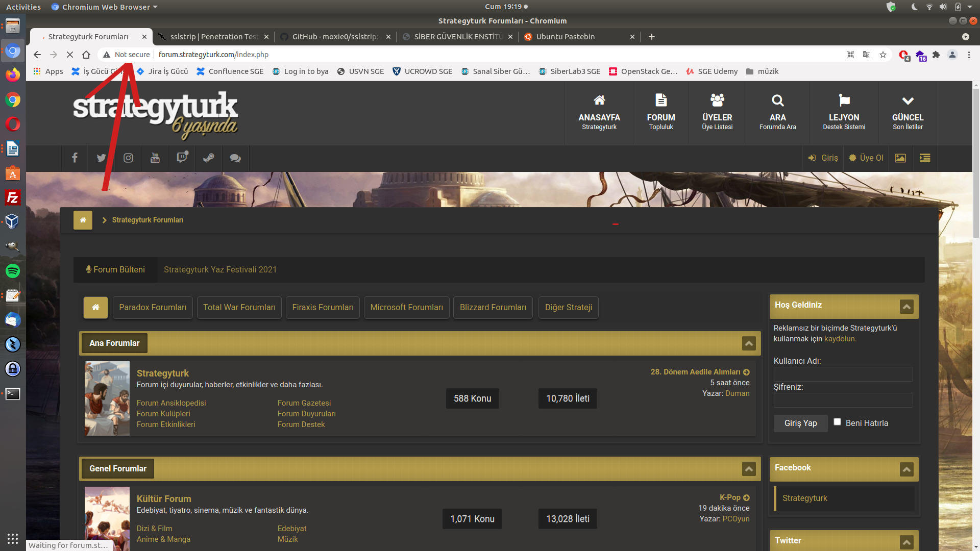The width and height of the screenshot is (980, 551).
Task: Open the Chromium Web Browser app menu
Action: coord(105,7)
